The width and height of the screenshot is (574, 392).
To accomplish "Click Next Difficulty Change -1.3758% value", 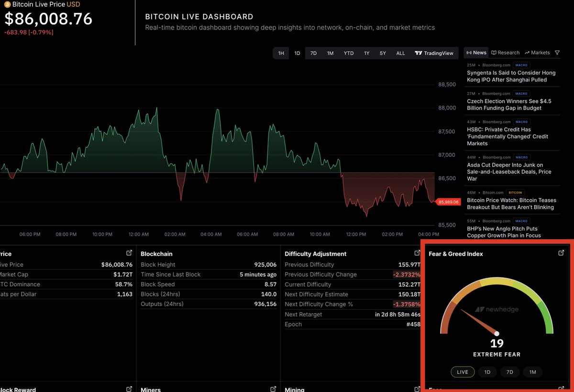I will [x=407, y=304].
